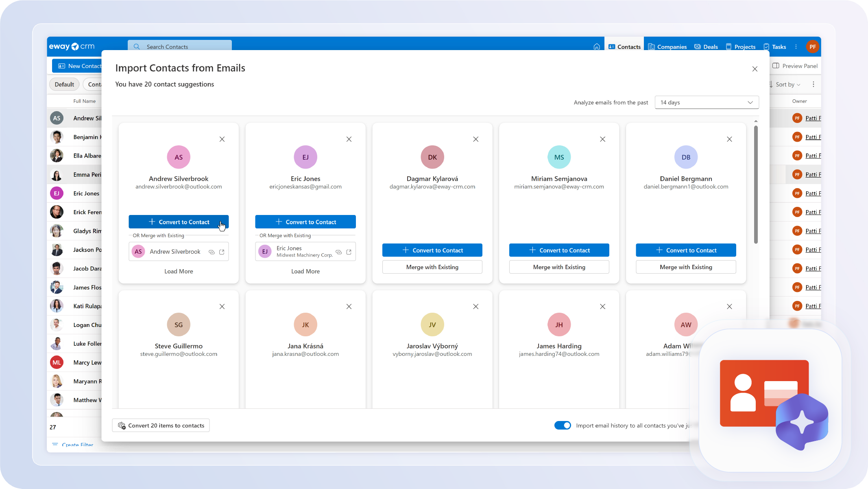
Task: Convert Daniel Bergmann to contact
Action: pos(686,250)
